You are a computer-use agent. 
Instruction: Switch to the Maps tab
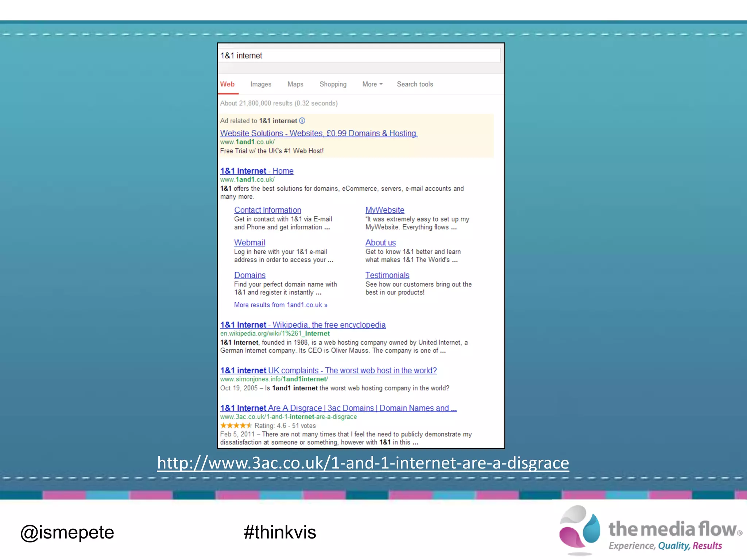pos(295,84)
